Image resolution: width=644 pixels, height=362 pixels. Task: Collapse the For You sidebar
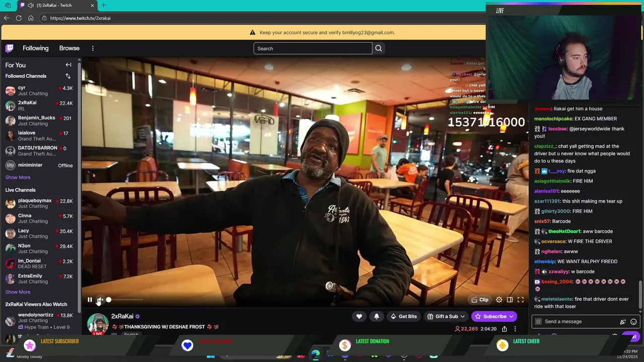[x=68, y=65]
